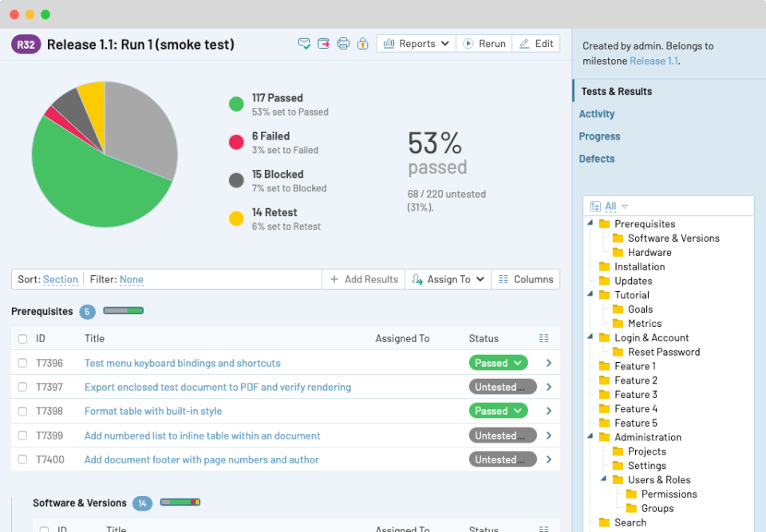
Task: Open the print dialog for this test run
Action: click(343, 43)
